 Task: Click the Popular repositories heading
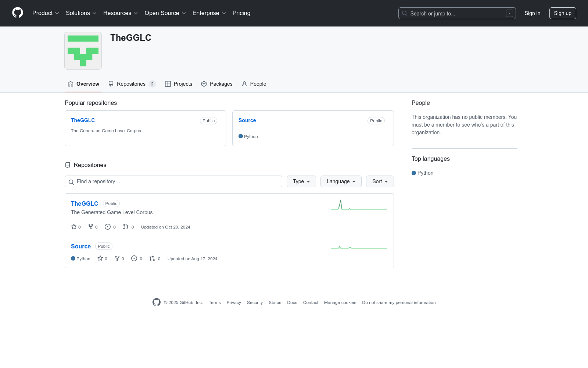[x=91, y=103]
